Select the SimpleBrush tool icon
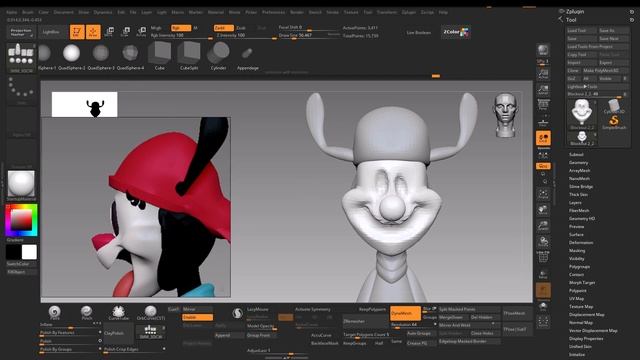640x360 pixels. pos(613,122)
